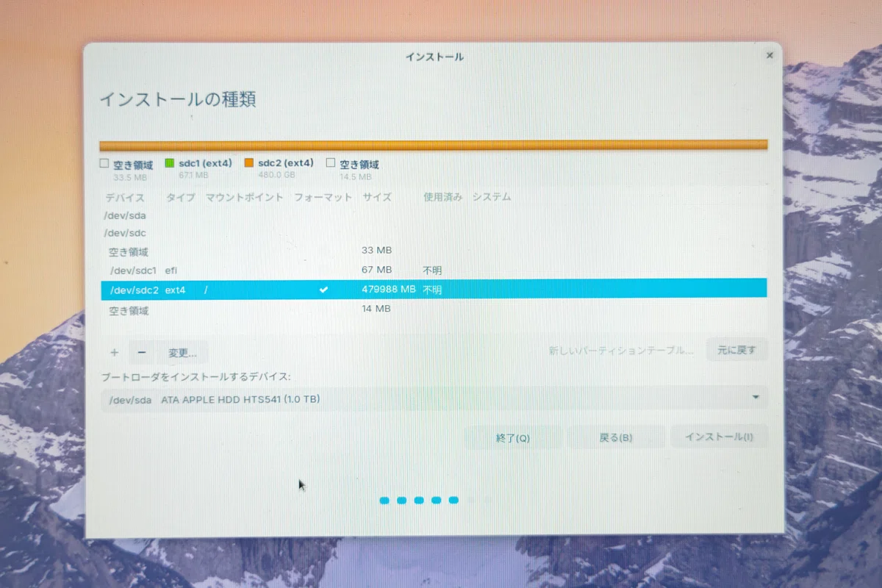This screenshot has height=588, width=882.
Task: Close the インストール window
Action: (x=770, y=56)
